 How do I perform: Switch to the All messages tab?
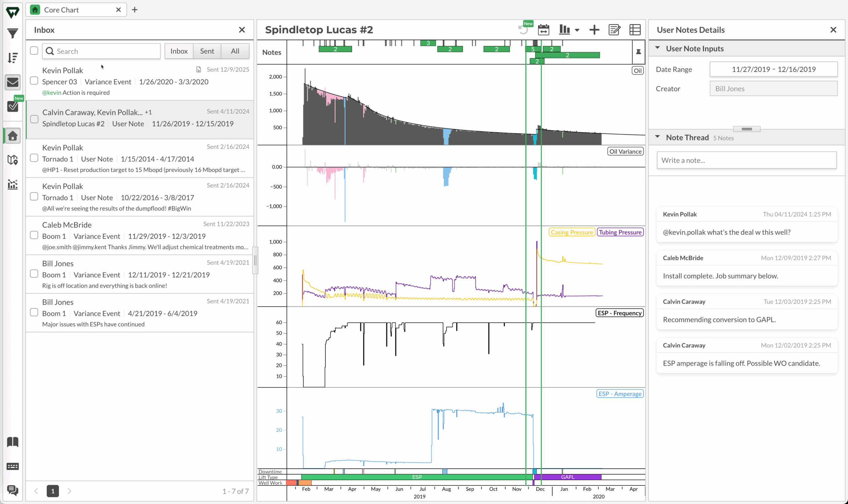tap(235, 51)
